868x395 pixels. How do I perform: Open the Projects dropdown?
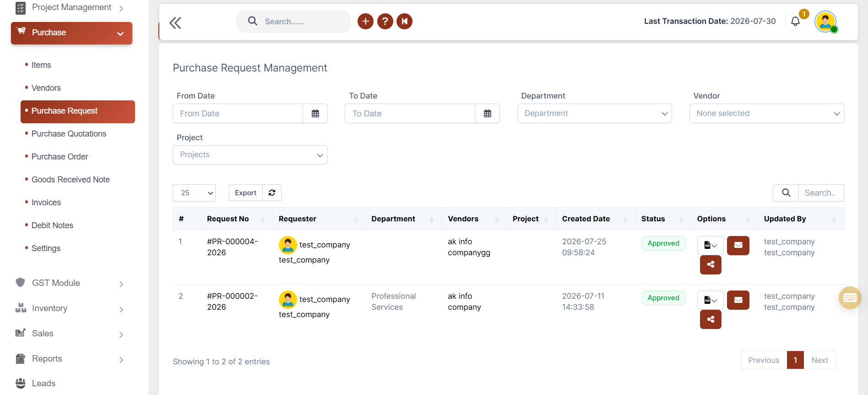[250, 155]
